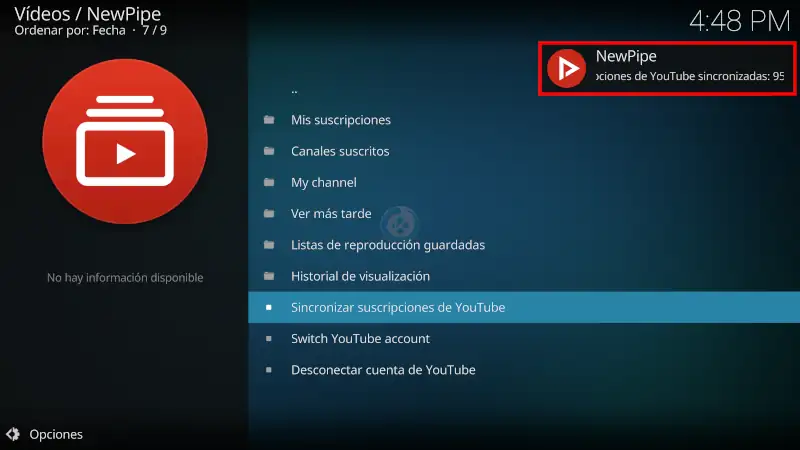Click bullet icon beside Switch YouTube account
This screenshot has width=800, height=450.
(269, 338)
